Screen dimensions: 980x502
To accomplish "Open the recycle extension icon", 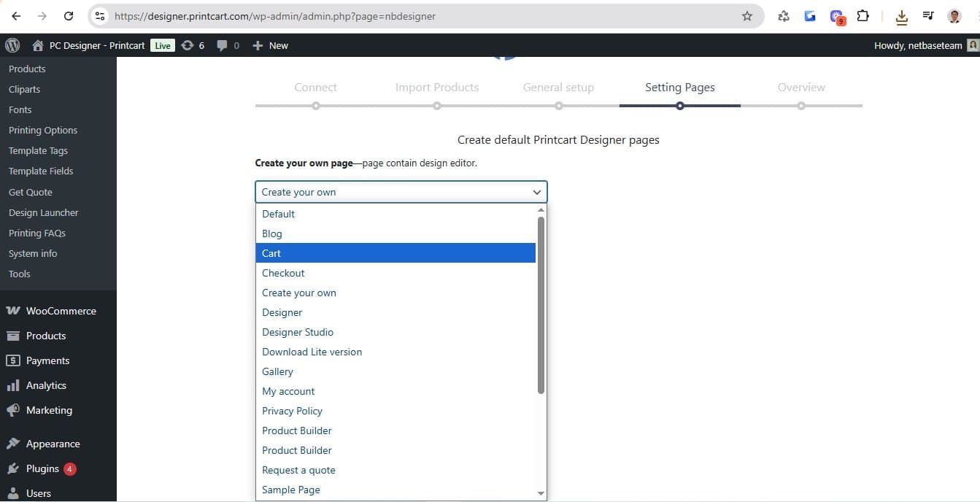I will pyautogui.click(x=784, y=16).
